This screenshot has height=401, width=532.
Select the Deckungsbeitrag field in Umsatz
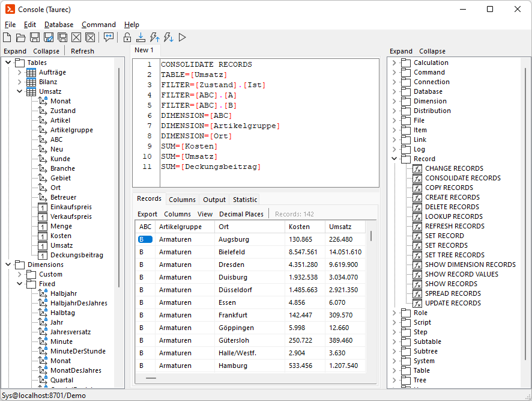(x=76, y=255)
